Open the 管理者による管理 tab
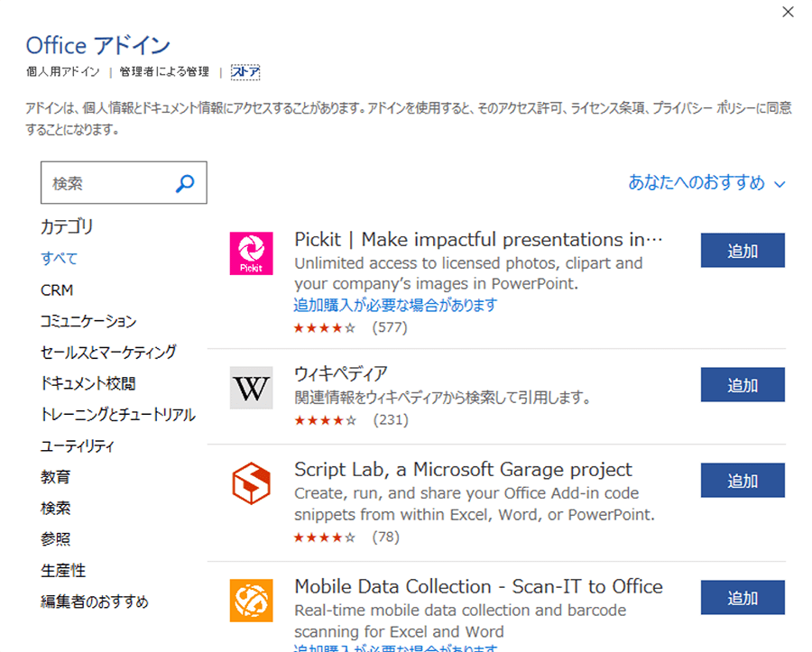This screenshot has height=652, width=812. 164,71
